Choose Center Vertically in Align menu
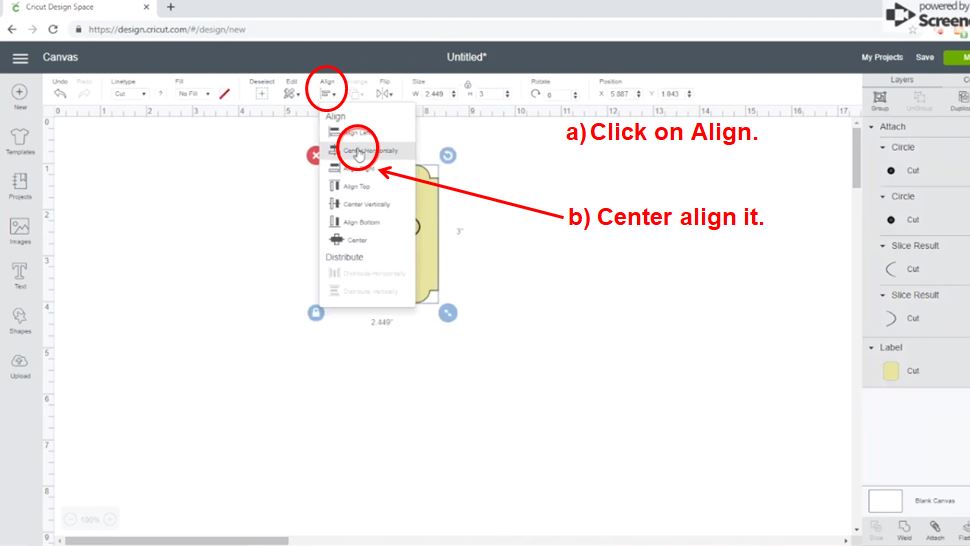 tap(367, 204)
